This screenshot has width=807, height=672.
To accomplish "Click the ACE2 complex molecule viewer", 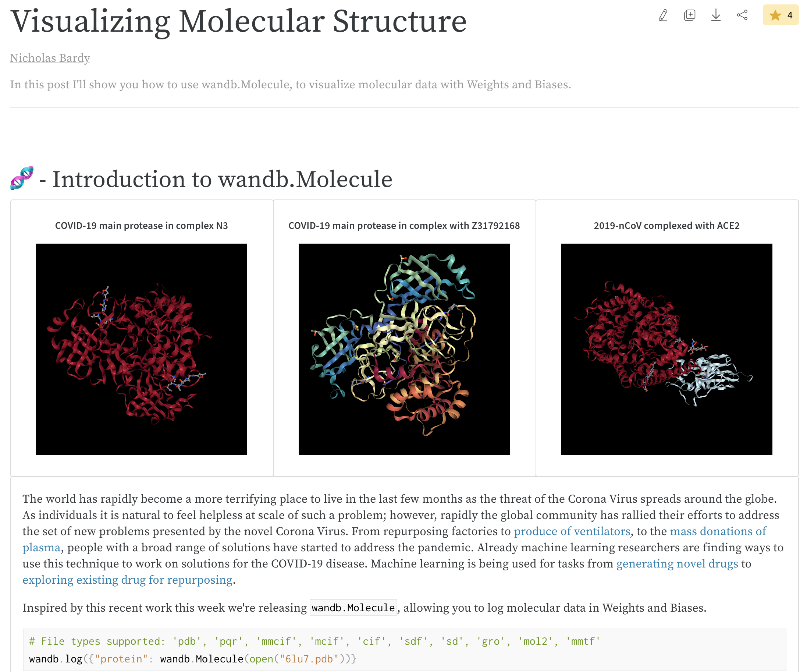I will [x=666, y=349].
